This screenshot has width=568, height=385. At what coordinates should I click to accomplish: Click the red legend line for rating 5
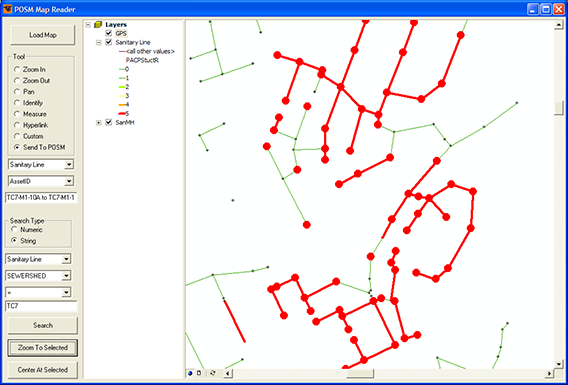[122, 113]
